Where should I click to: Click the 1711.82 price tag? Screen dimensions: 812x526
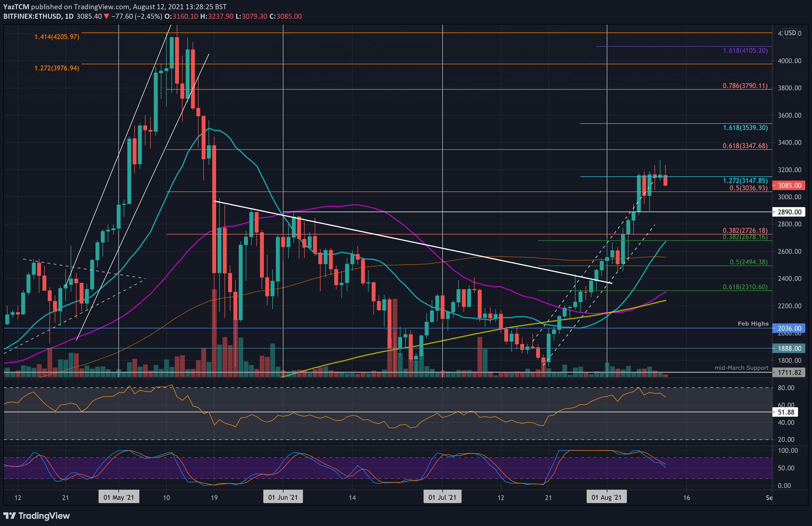pyautogui.click(x=789, y=372)
